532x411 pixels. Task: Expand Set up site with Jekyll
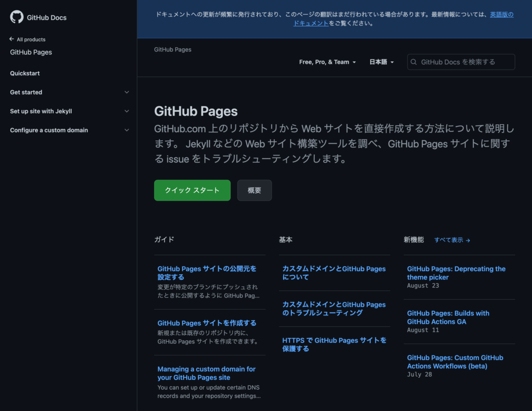[127, 111]
